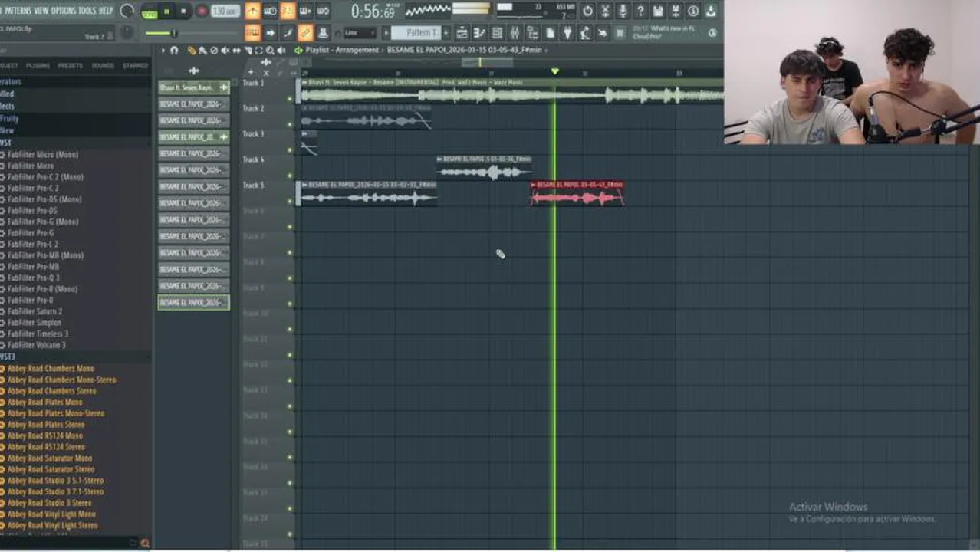Toggle the green Song/Pattern mode switch
This screenshot has width=980, height=552.
(x=149, y=13)
